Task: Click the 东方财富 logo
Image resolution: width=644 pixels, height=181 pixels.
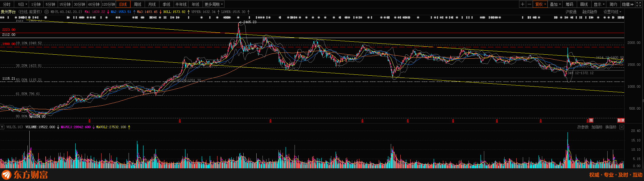Action: coord(25,175)
